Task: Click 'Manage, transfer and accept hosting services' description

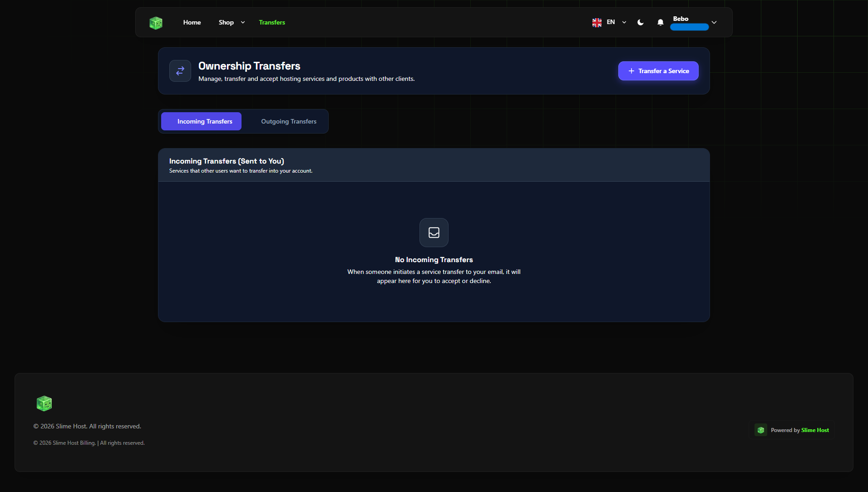Action: pos(306,79)
